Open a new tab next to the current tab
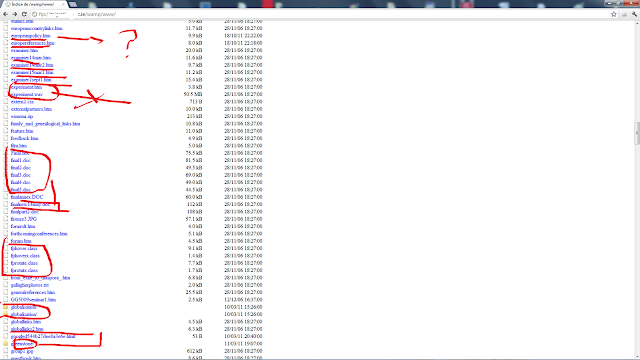This screenshot has width=640, height=360. 73,4
